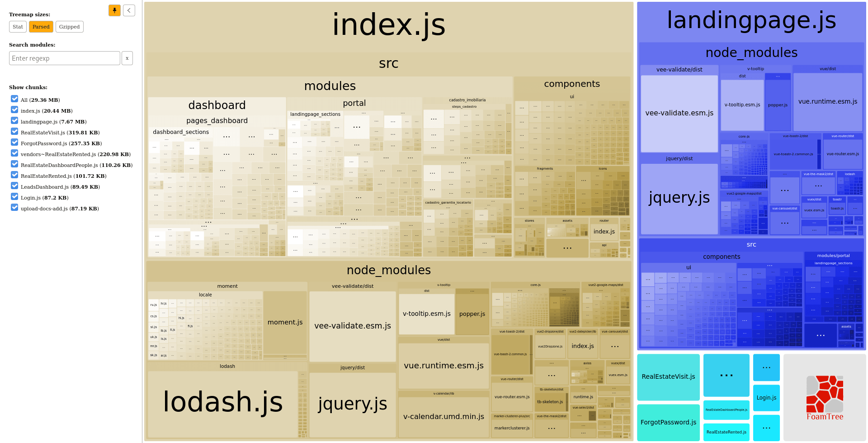
Task: Click v-tooltip.esm.js block in index.js
Action: pos(426,314)
